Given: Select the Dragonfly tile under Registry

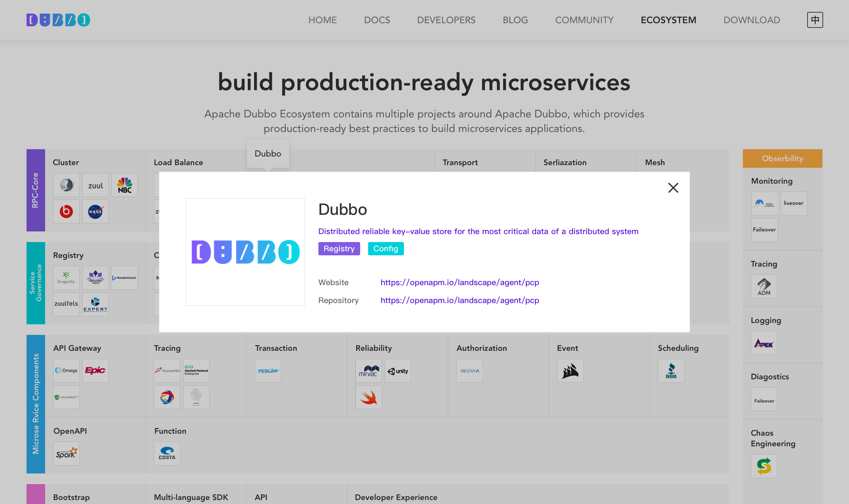Looking at the screenshot, I should click(x=66, y=278).
